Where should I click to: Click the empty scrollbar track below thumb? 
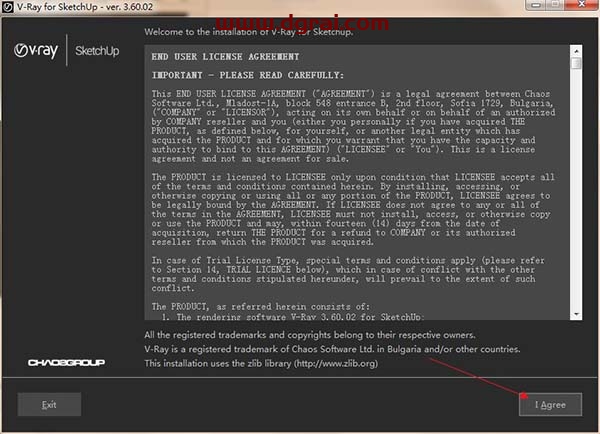[576, 200]
